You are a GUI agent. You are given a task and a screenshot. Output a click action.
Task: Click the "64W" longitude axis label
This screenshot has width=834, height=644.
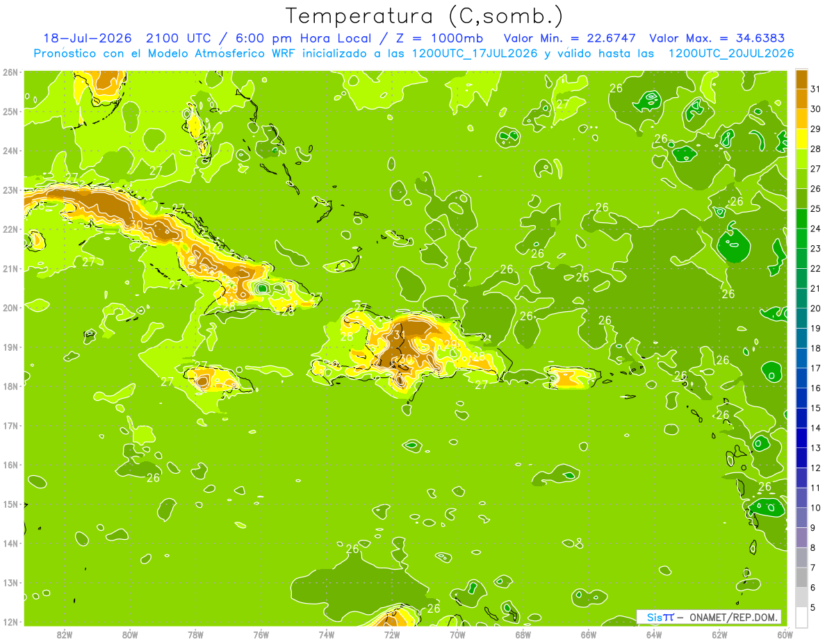pos(654,634)
